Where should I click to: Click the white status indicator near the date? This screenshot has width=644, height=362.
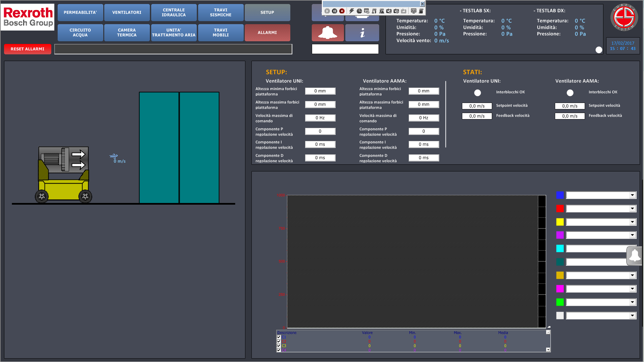(x=599, y=50)
